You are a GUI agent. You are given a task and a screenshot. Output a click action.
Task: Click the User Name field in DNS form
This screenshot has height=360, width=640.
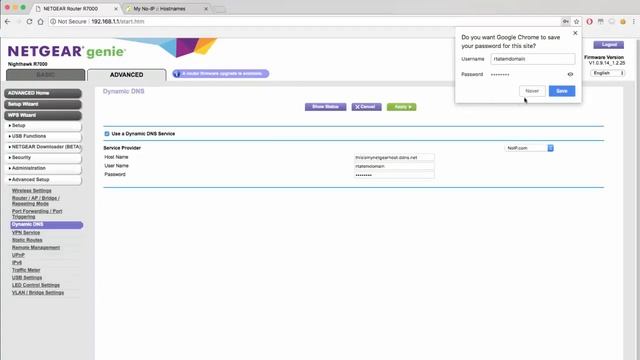tap(394, 167)
